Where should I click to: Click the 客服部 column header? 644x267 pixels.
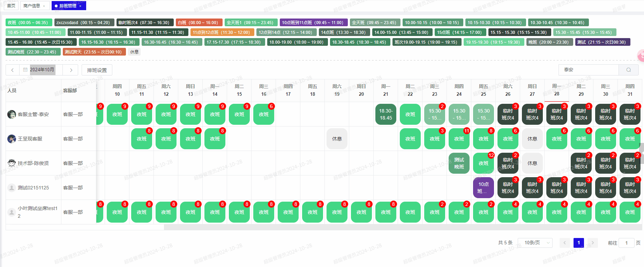(x=79, y=91)
